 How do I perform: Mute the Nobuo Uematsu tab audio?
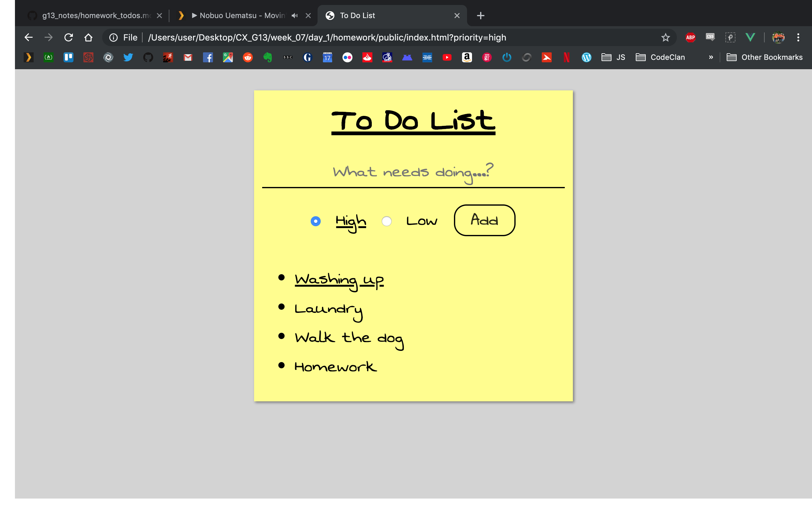(x=295, y=16)
